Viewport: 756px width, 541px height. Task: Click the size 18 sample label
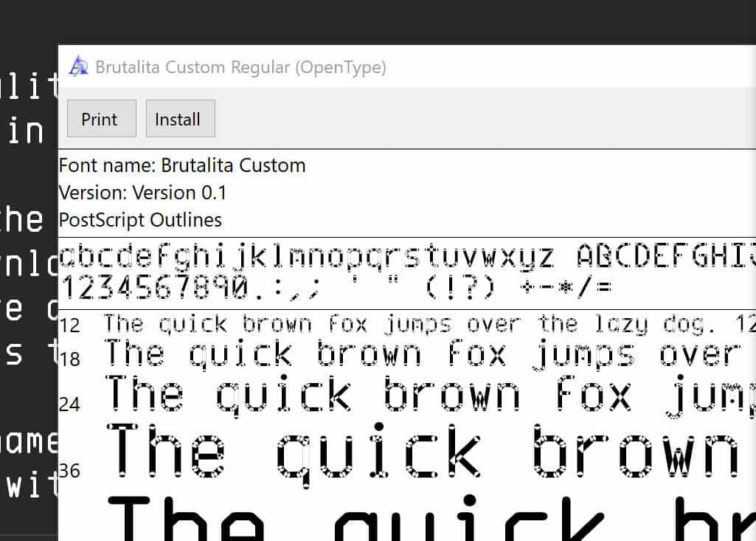69,359
